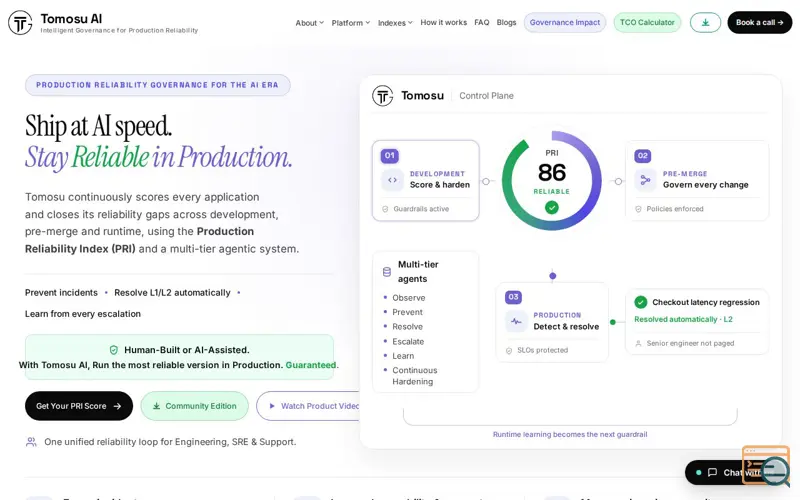Click the SLOs protected shield icon
The width and height of the screenshot is (800, 500).
[509, 351]
